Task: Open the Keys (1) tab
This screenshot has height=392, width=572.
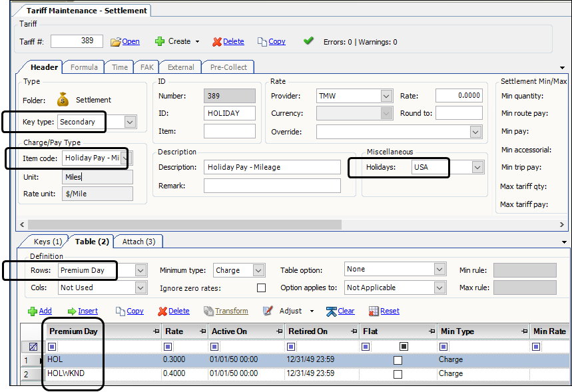Action: pyautogui.click(x=47, y=242)
